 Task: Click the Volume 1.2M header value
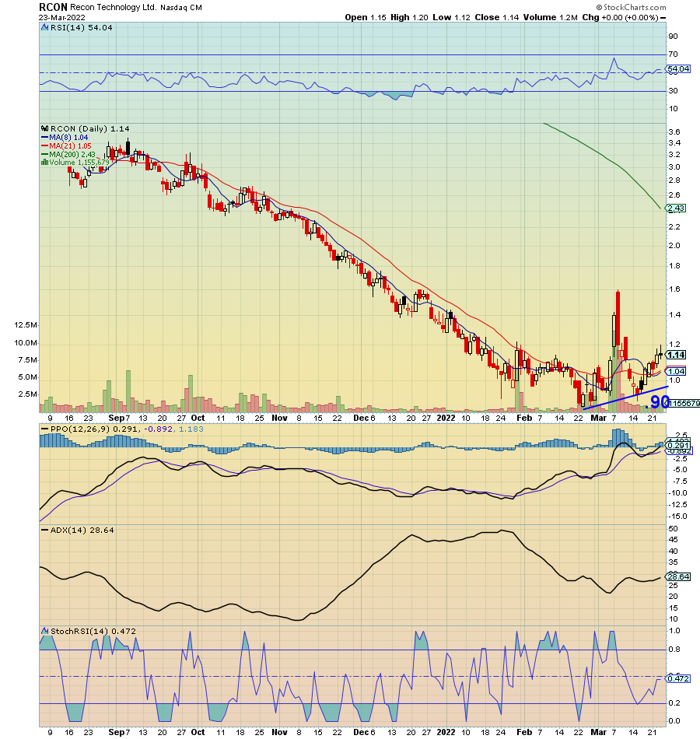(551, 17)
